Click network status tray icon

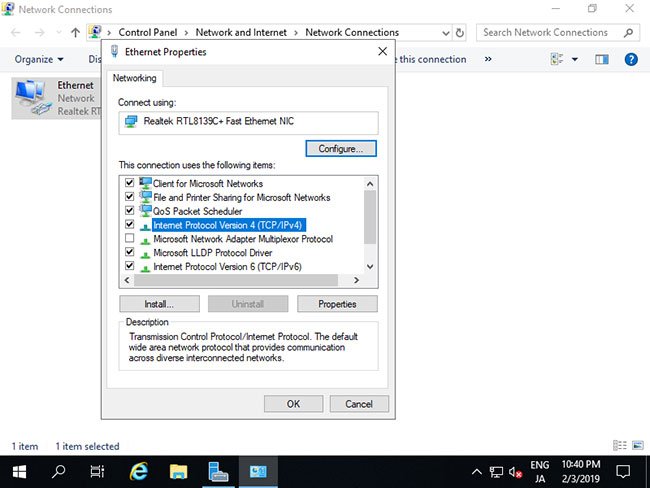[496, 472]
